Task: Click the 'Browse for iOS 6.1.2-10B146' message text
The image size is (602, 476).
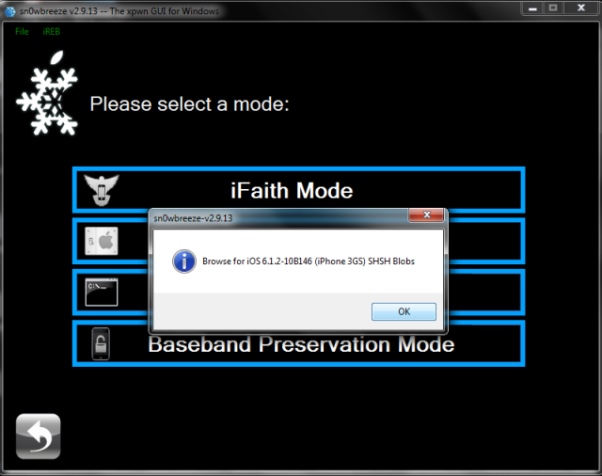Action: [308, 261]
